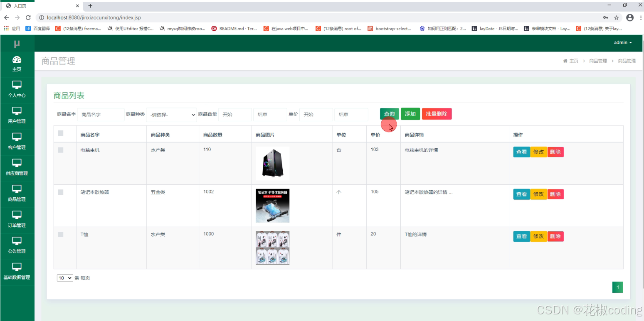644x321 pixels.
Task: Reload the page with refresh icon
Action: click(x=28, y=17)
